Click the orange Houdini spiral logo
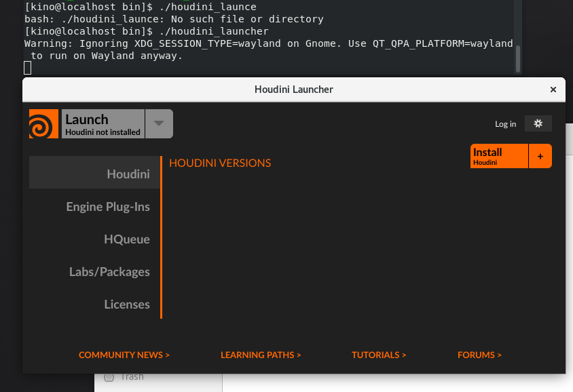Screen dimensions: 573x392 click(x=43, y=123)
